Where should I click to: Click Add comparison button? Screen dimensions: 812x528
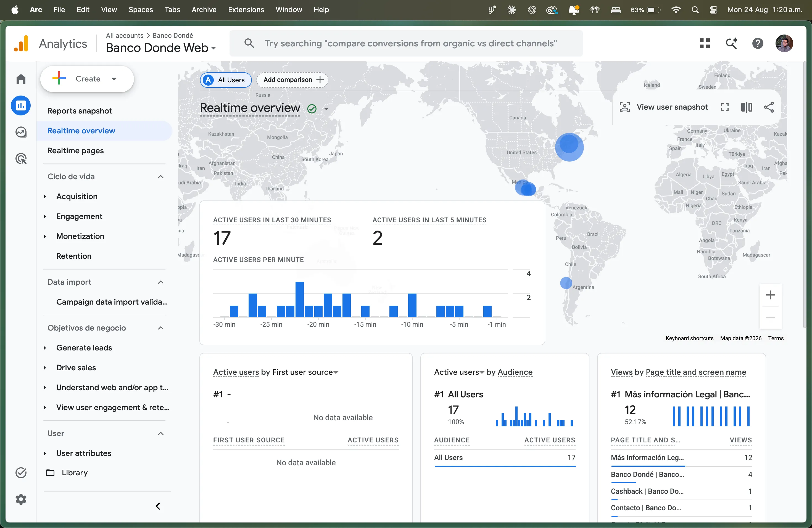[x=292, y=80]
